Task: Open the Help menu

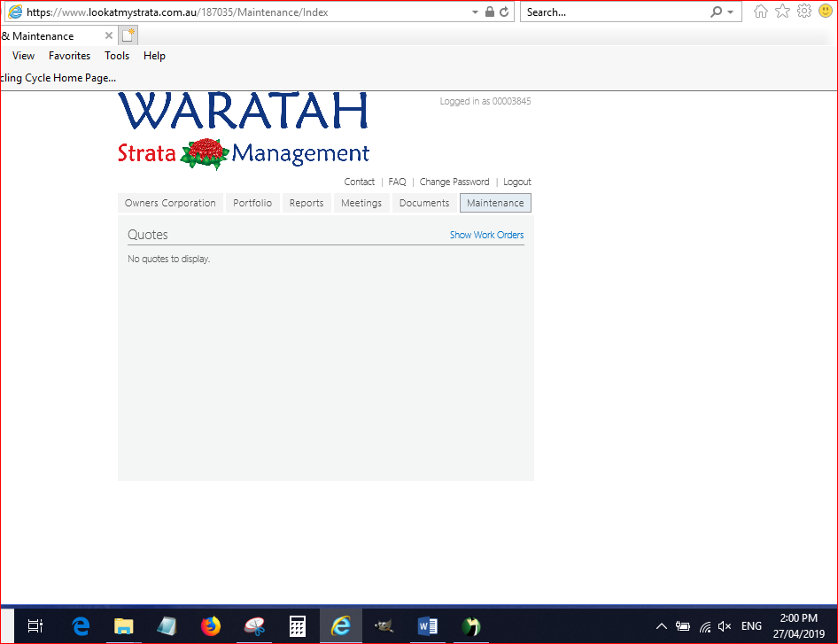Action: pyautogui.click(x=154, y=56)
